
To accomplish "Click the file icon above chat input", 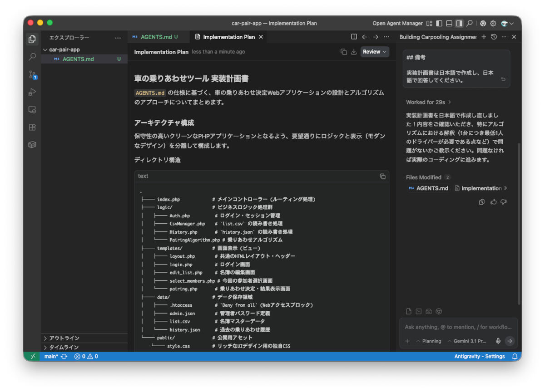I will [x=409, y=311].
